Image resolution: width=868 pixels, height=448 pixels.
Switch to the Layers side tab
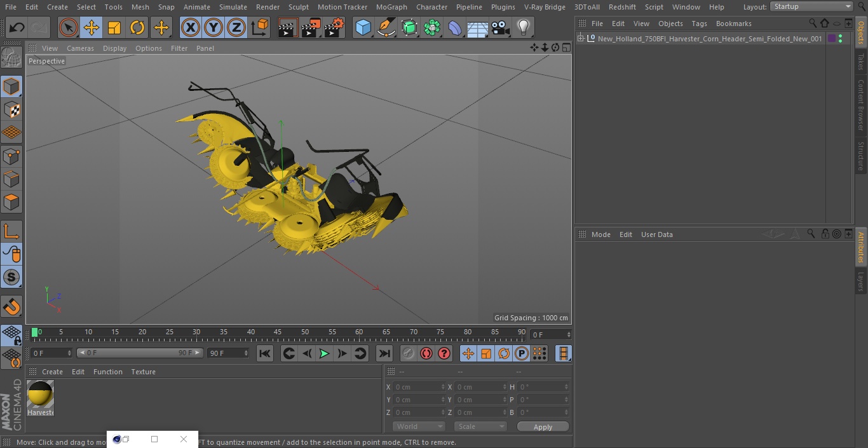point(861,282)
